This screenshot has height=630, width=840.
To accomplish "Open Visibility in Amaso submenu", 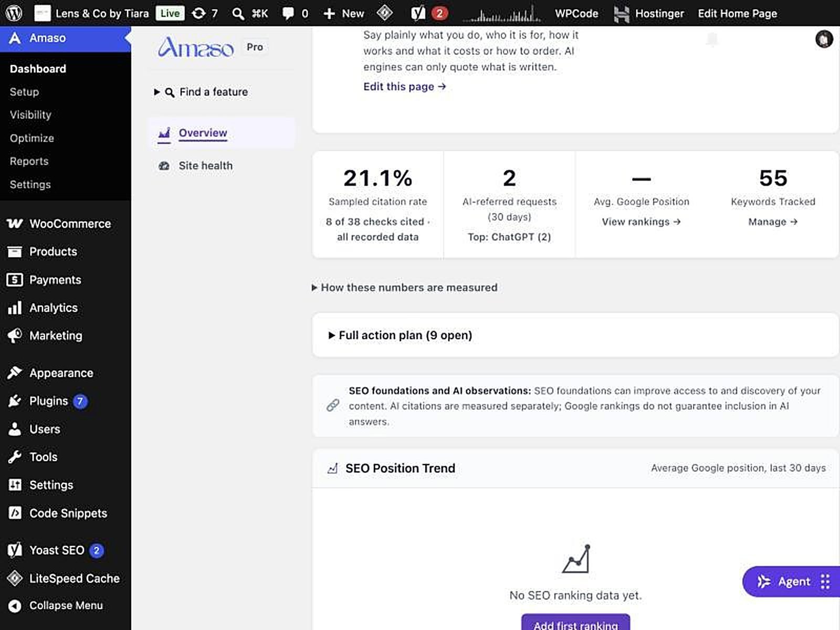I will click(30, 115).
